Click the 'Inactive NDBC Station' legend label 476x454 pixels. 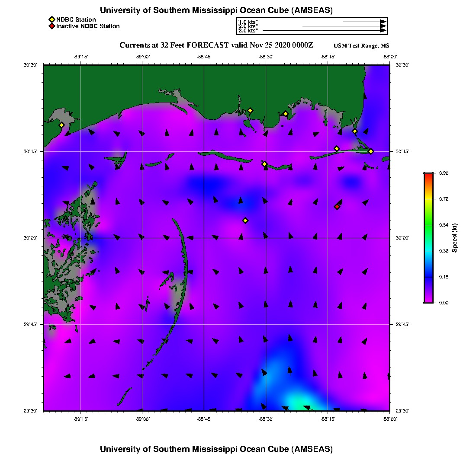(x=88, y=26)
